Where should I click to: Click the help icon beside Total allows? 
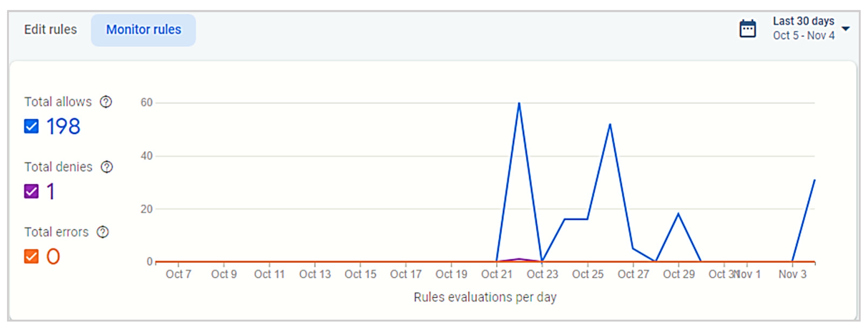[106, 102]
